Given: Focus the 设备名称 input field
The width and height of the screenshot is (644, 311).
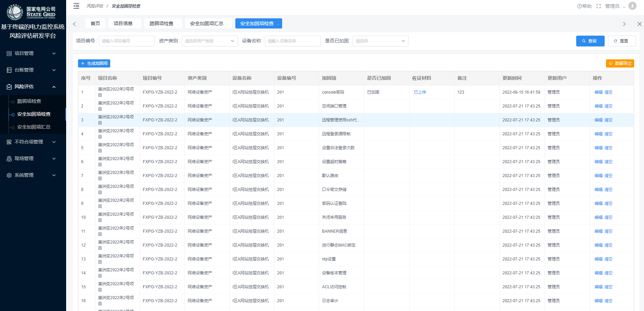Looking at the screenshot, I should [x=293, y=41].
